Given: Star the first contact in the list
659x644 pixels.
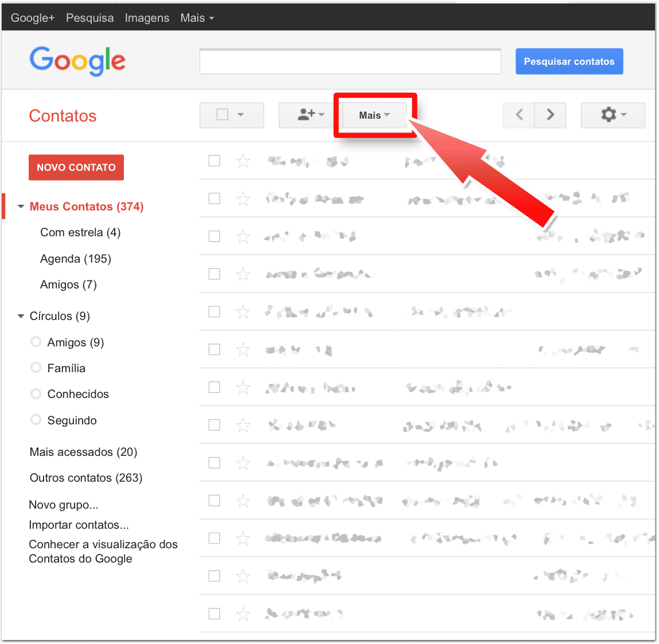Looking at the screenshot, I should pos(243,161).
